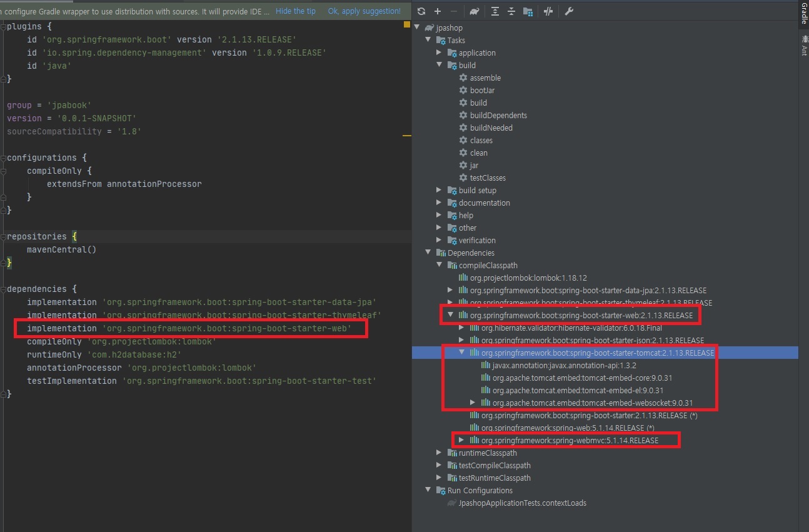Click the yellow warning marker on editor stripe
The width and height of the screenshot is (809, 532).
[407, 135]
